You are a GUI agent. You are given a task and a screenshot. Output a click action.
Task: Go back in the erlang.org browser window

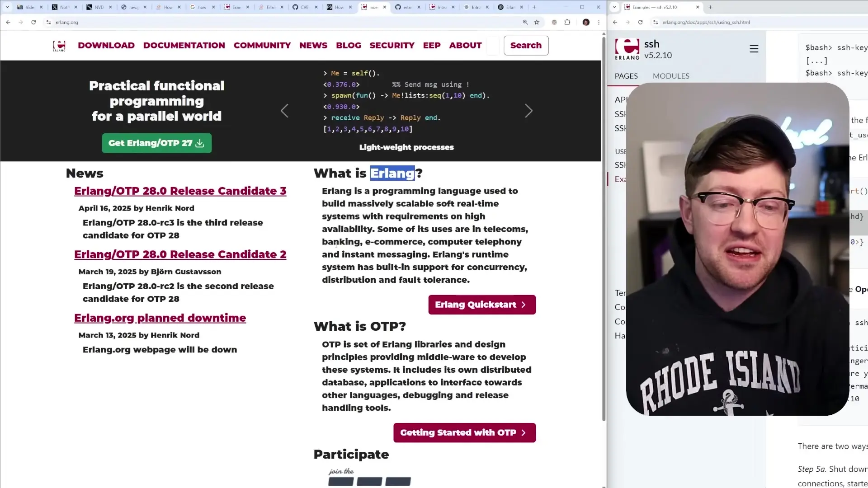point(8,22)
